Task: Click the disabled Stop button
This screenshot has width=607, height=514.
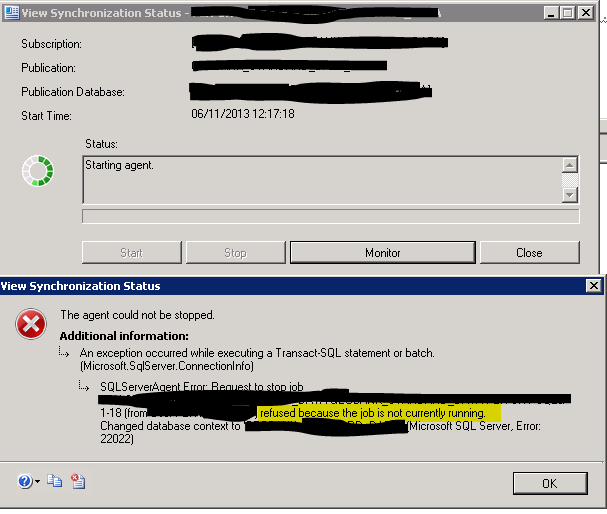Action: point(235,253)
